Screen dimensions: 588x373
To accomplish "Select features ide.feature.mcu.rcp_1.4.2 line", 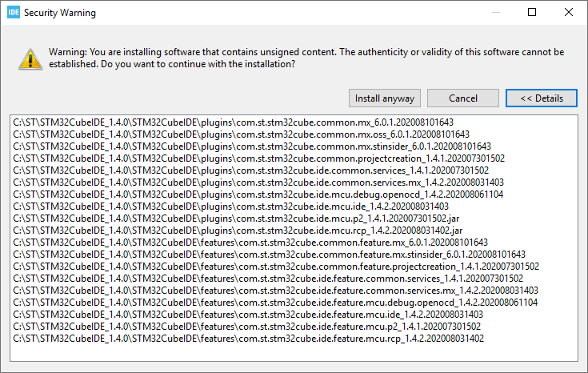I will tap(248, 339).
